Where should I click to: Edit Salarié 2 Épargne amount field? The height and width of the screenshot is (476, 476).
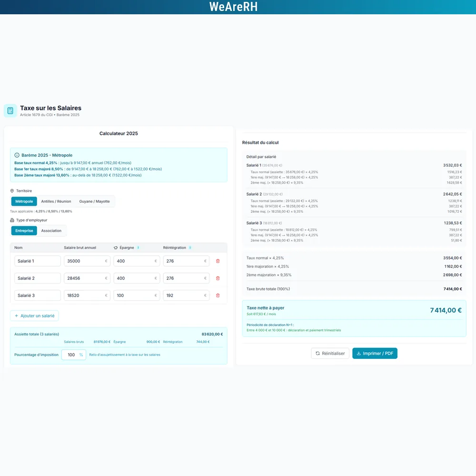[137, 278]
